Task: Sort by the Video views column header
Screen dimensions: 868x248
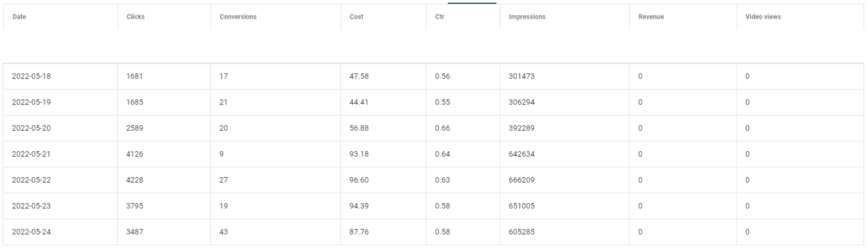Action: (763, 17)
